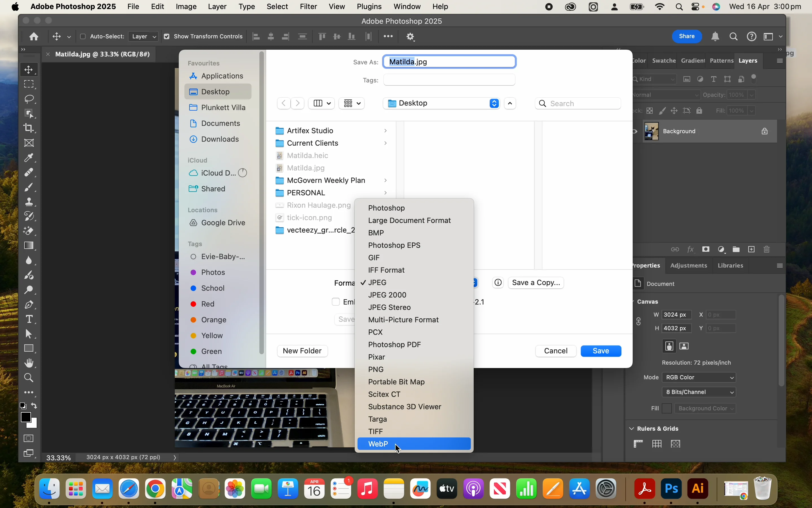This screenshot has width=812, height=508.
Task: Select the Rectangle shape tool
Action: [29, 349]
